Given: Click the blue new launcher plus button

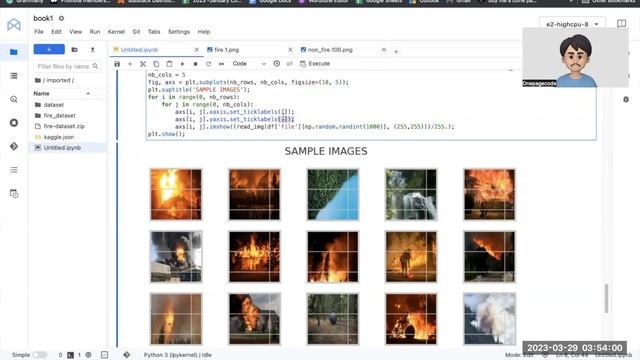Looking at the screenshot, I should 49,49.
